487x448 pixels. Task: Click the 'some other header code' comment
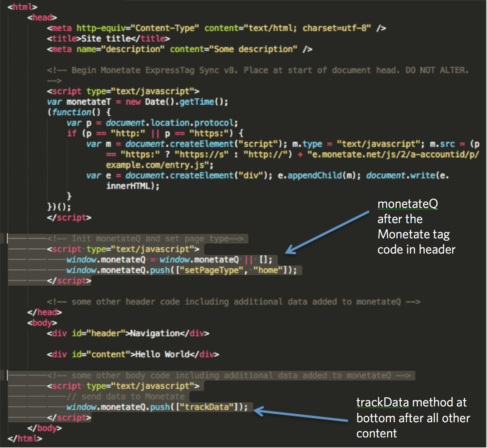click(234, 302)
